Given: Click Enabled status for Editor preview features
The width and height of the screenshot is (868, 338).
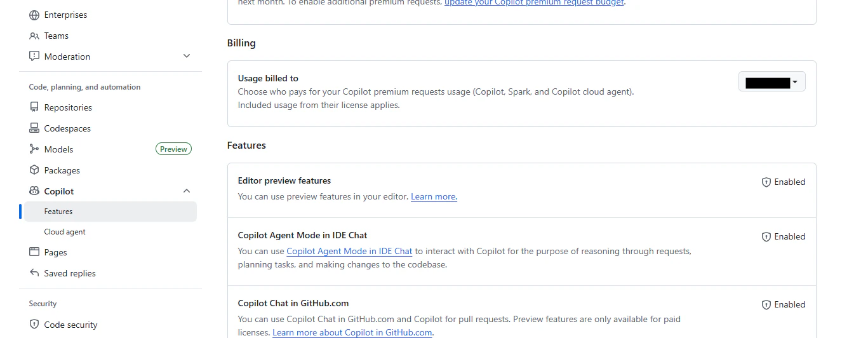Looking at the screenshot, I should [784, 182].
